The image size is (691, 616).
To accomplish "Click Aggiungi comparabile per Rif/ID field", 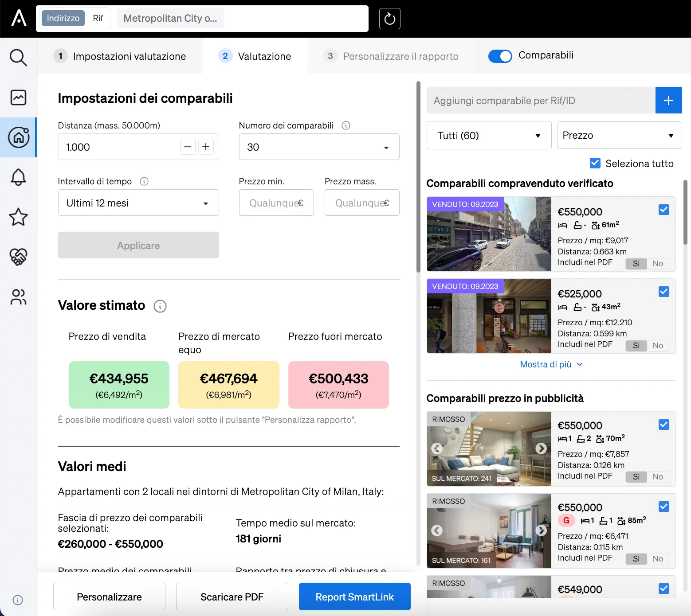I will (x=541, y=101).
